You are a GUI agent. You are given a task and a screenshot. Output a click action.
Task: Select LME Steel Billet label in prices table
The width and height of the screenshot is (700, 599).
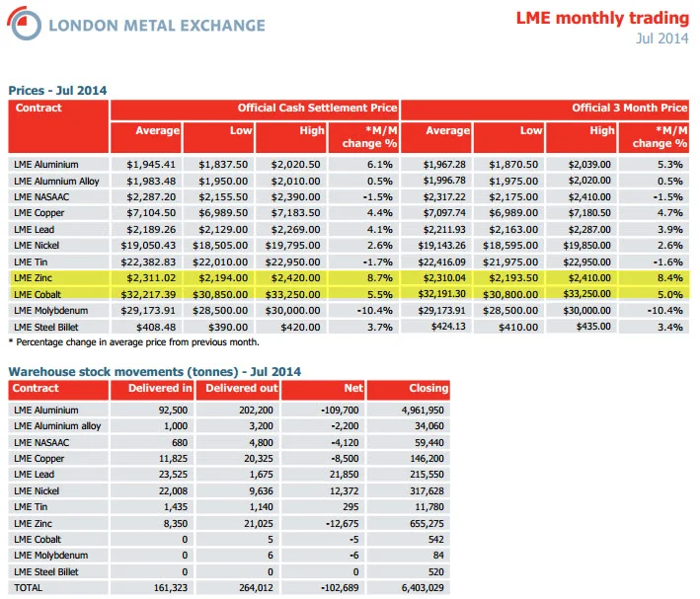click(46, 328)
